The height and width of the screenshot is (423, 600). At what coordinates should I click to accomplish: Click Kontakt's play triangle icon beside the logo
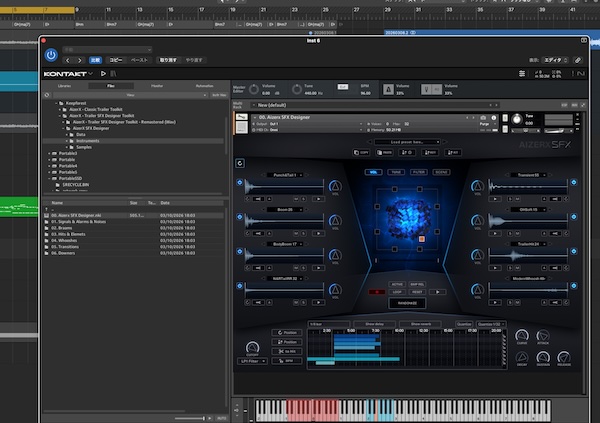103,73
